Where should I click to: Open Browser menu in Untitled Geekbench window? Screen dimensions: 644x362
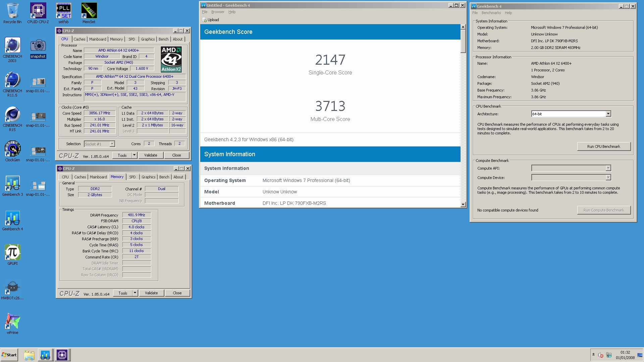(218, 12)
